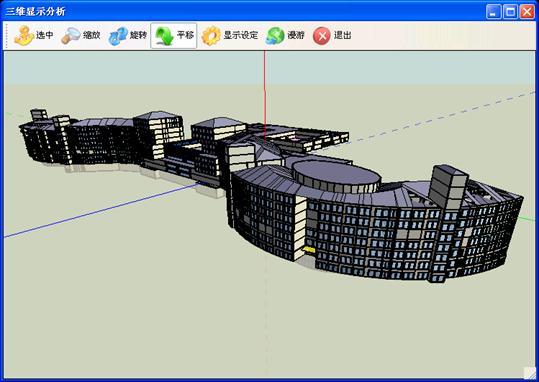Click the 显示设定 text label
539x382 pixels.
point(241,35)
